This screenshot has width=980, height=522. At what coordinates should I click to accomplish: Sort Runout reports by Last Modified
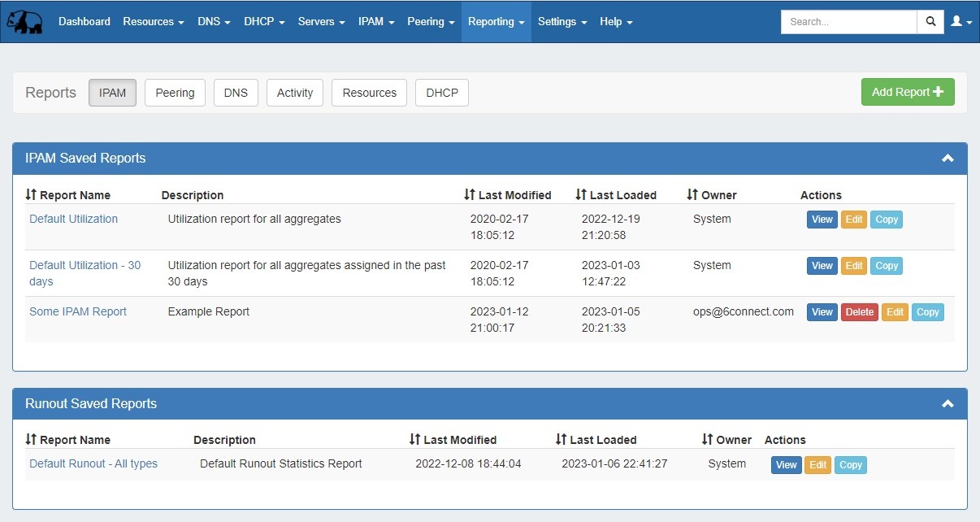pos(453,440)
